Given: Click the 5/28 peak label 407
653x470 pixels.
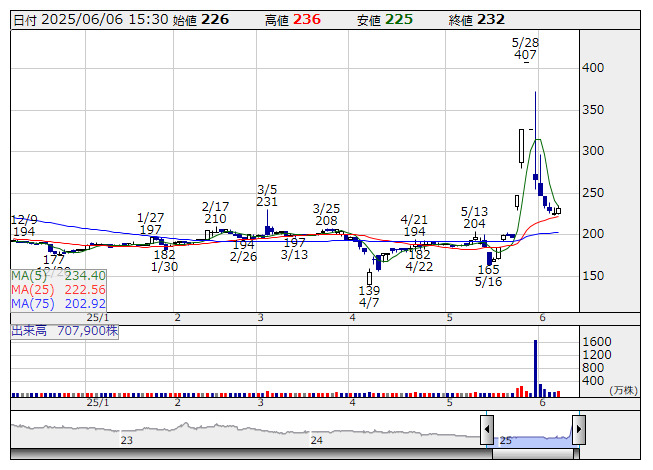Looking at the screenshot, I should coord(525,56).
